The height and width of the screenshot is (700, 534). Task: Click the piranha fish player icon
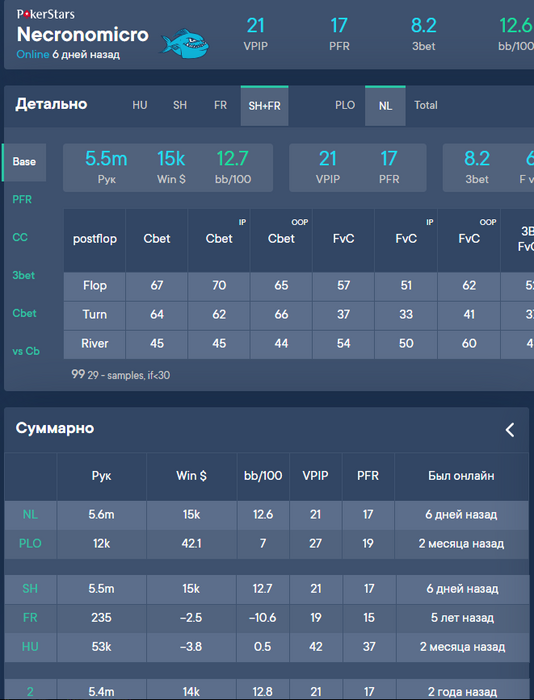point(184,43)
